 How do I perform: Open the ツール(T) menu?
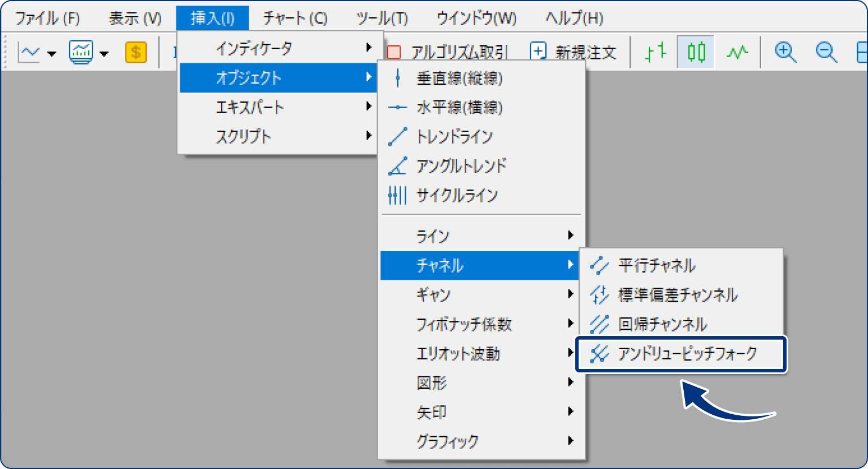pos(381,18)
